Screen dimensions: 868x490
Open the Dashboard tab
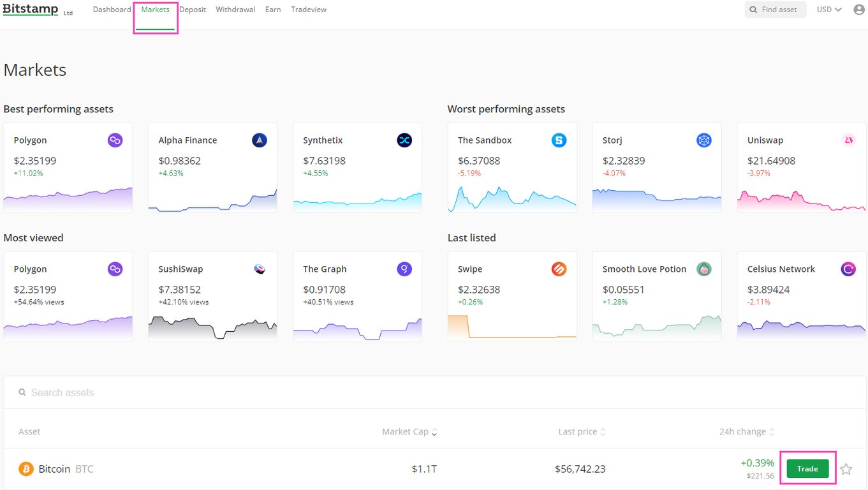tap(112, 10)
